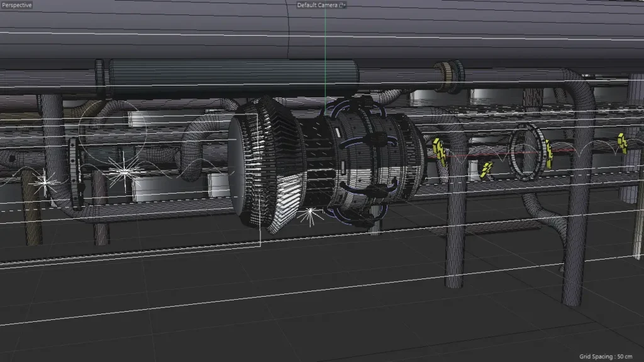This screenshot has height=362, width=644.
Task: Select the light starburst icon beneath the turbine
Action: [x=309, y=216]
